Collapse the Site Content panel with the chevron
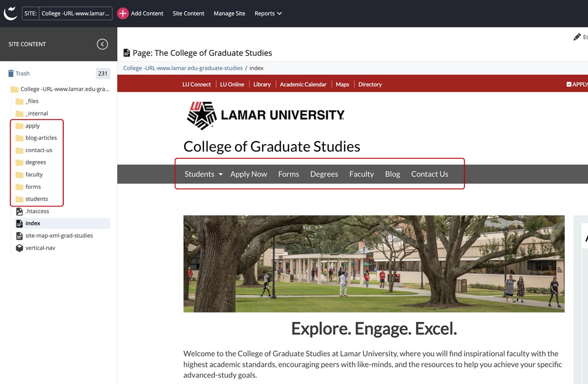 click(102, 44)
